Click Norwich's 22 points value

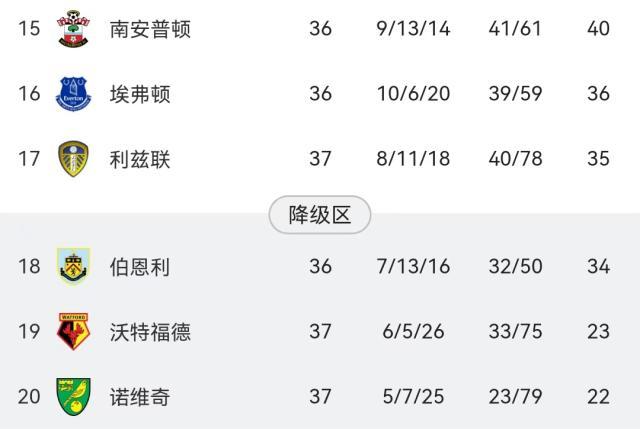click(598, 397)
